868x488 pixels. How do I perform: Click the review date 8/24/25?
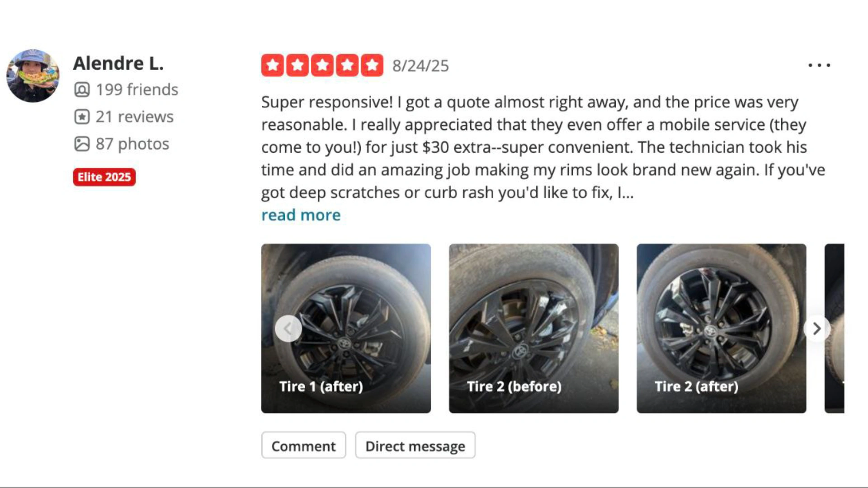click(420, 66)
